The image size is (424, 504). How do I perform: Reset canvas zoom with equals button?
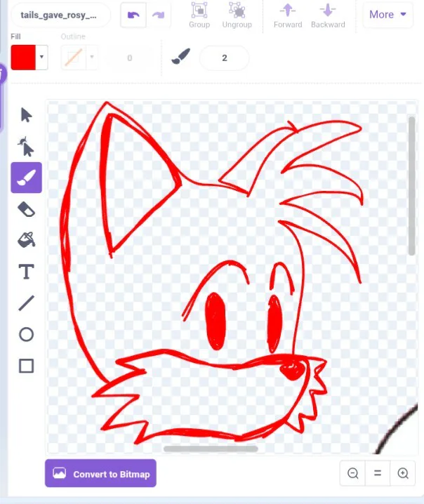point(378,473)
